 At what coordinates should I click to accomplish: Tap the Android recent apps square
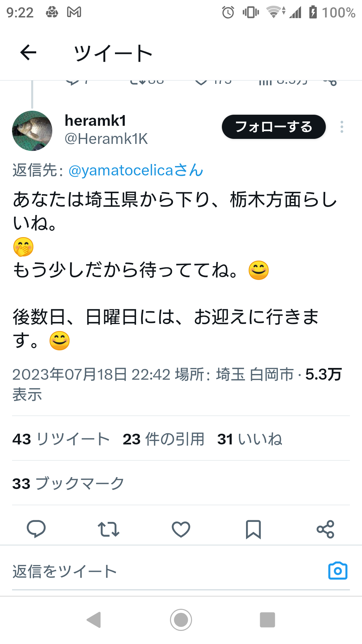coord(267,620)
